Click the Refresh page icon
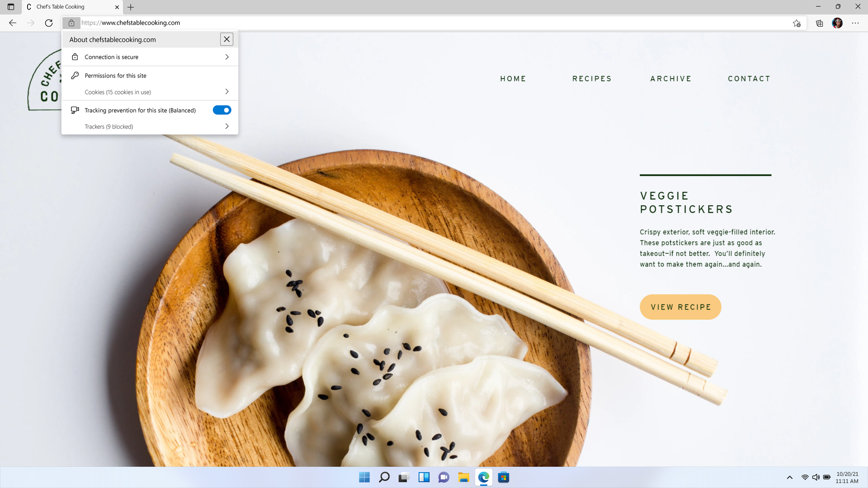The image size is (868, 488). pyautogui.click(x=48, y=23)
